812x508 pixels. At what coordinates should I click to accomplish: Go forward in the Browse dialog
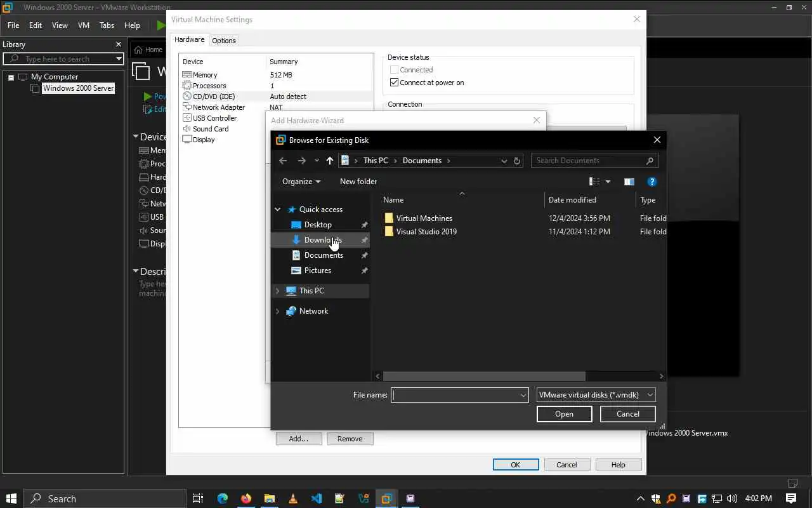(302, 161)
